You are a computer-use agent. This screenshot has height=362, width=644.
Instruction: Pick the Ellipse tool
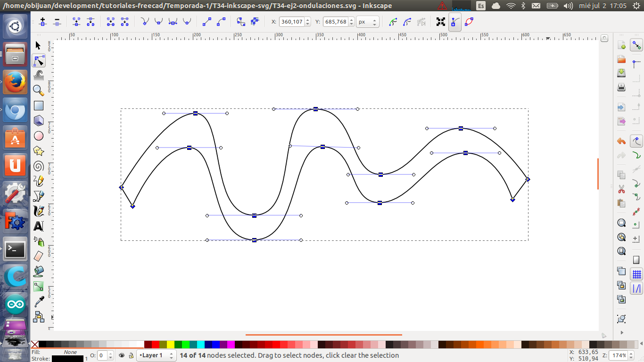(39, 136)
